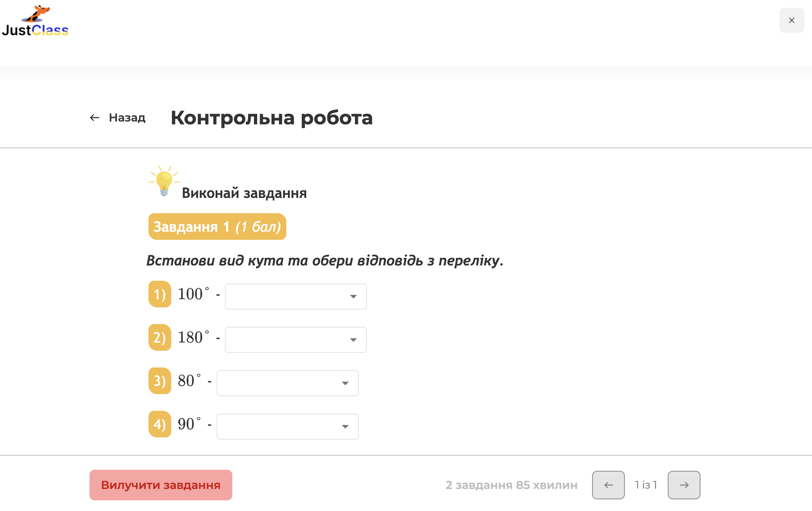The width and height of the screenshot is (812, 511).
Task: Click the dropdown arrow for item 90°
Action: pyautogui.click(x=345, y=426)
